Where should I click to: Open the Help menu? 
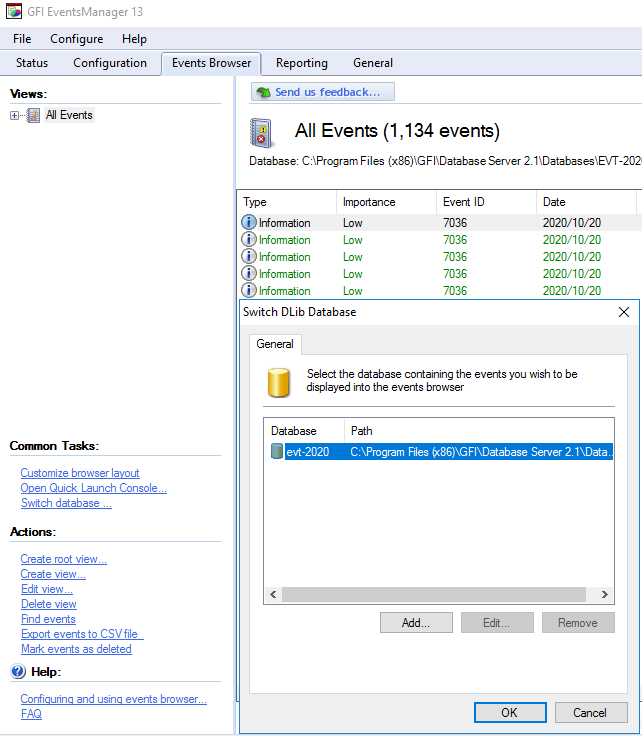[x=134, y=38]
